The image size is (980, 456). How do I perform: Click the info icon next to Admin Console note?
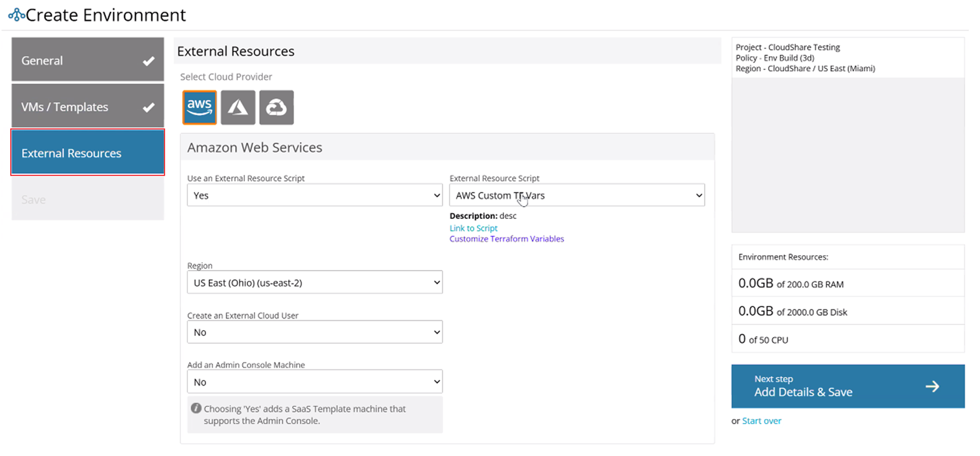point(198,408)
